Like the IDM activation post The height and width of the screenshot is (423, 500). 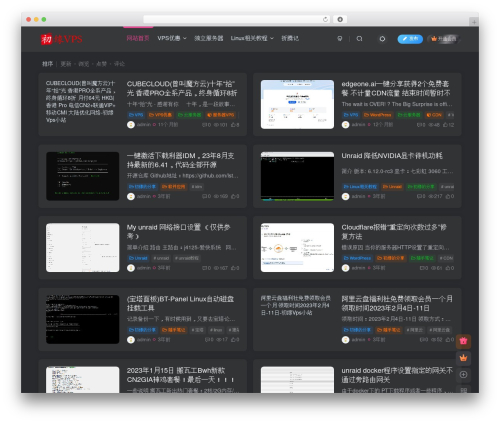235,196
